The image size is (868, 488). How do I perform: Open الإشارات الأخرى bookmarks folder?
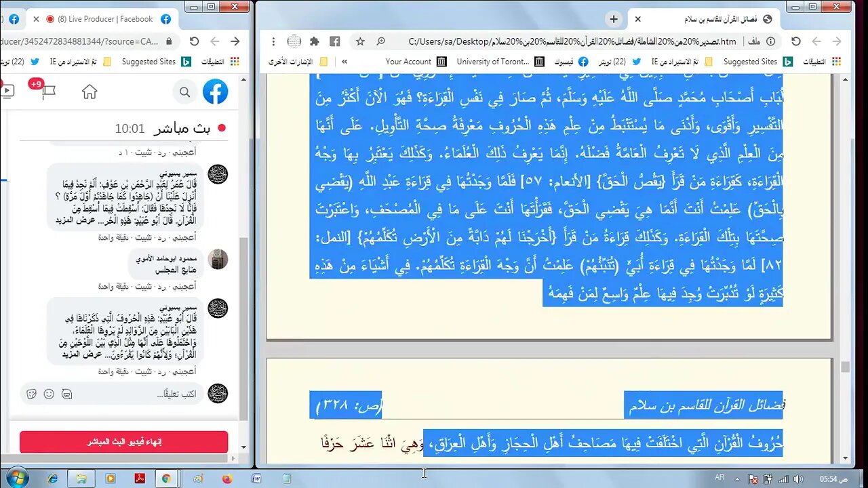298,62
